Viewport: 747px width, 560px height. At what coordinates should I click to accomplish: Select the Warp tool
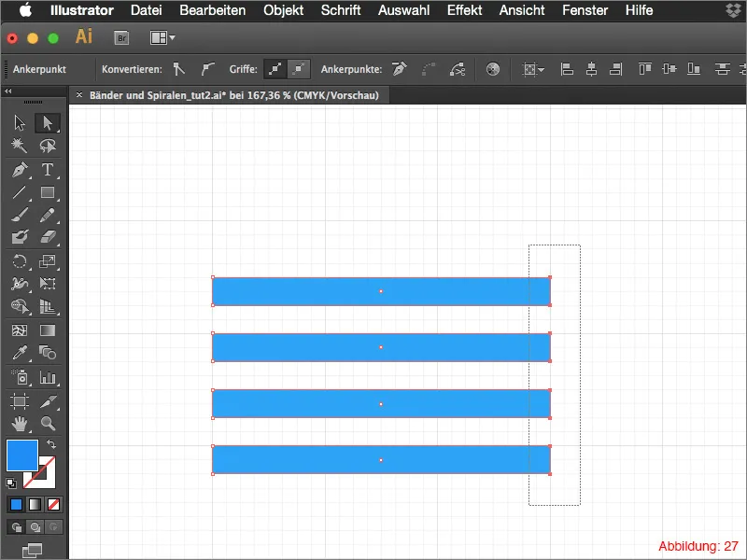20,284
